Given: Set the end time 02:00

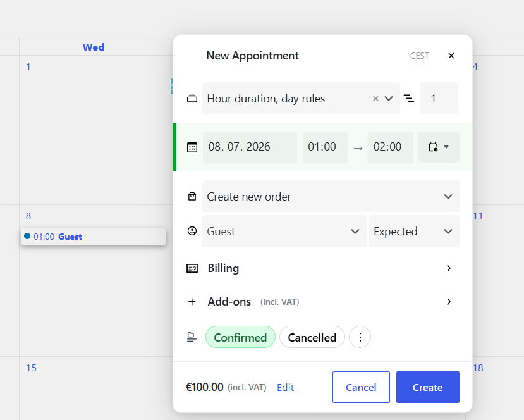Looking at the screenshot, I should (x=391, y=147).
